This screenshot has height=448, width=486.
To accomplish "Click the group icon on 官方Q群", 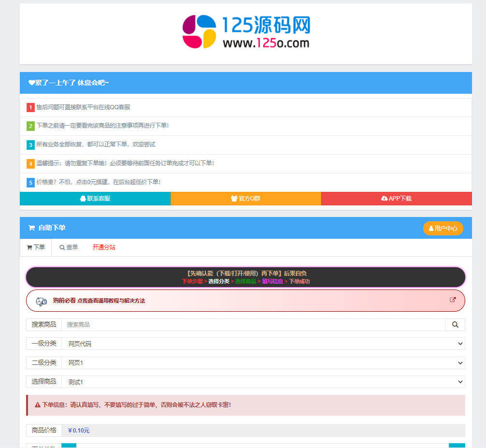I will (x=234, y=199).
